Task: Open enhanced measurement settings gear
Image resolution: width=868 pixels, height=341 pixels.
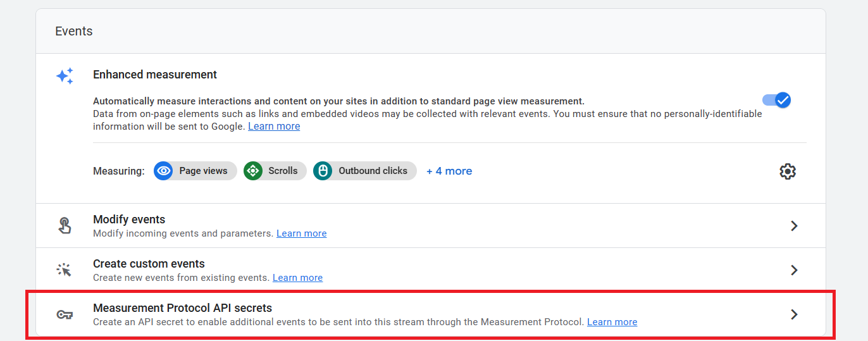Action: coord(788,171)
